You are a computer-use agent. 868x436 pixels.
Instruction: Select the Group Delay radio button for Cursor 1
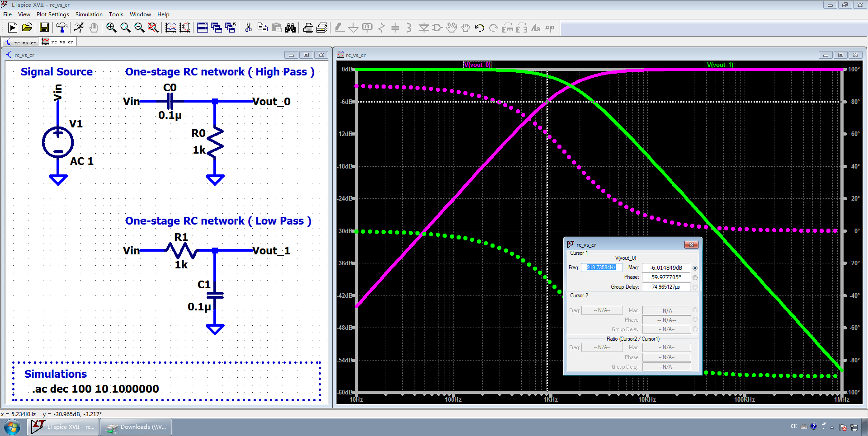tap(695, 287)
